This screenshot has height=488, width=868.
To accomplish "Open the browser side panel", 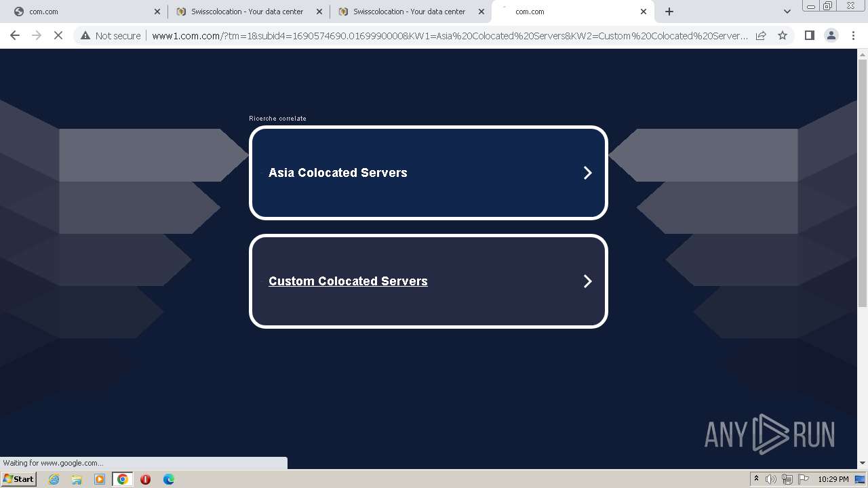I will tap(809, 35).
